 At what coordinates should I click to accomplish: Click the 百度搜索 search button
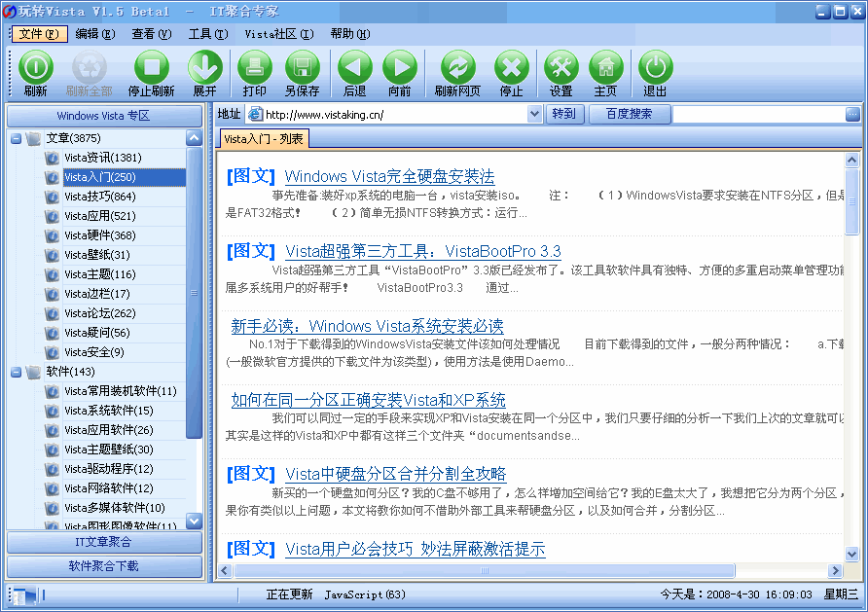tap(630, 115)
